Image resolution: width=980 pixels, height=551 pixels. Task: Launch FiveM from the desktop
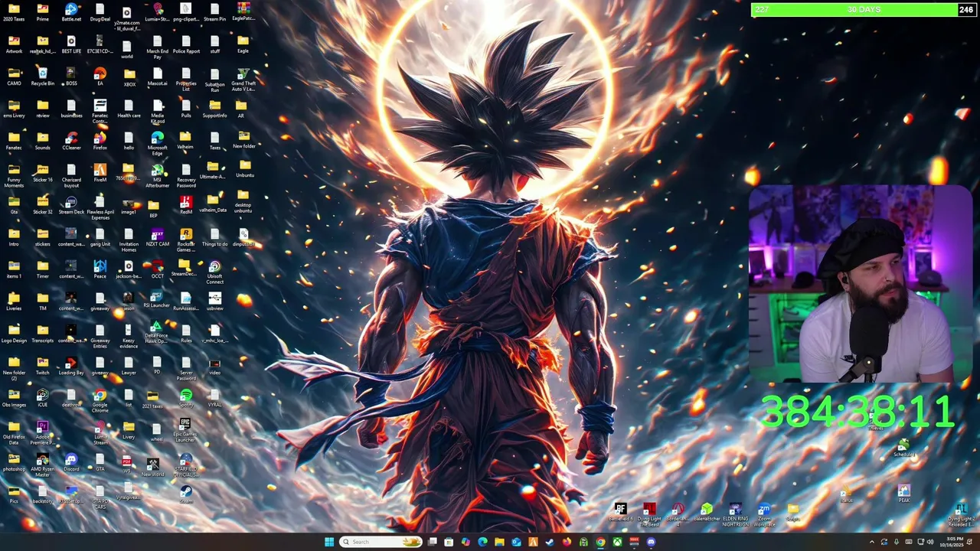click(x=100, y=173)
